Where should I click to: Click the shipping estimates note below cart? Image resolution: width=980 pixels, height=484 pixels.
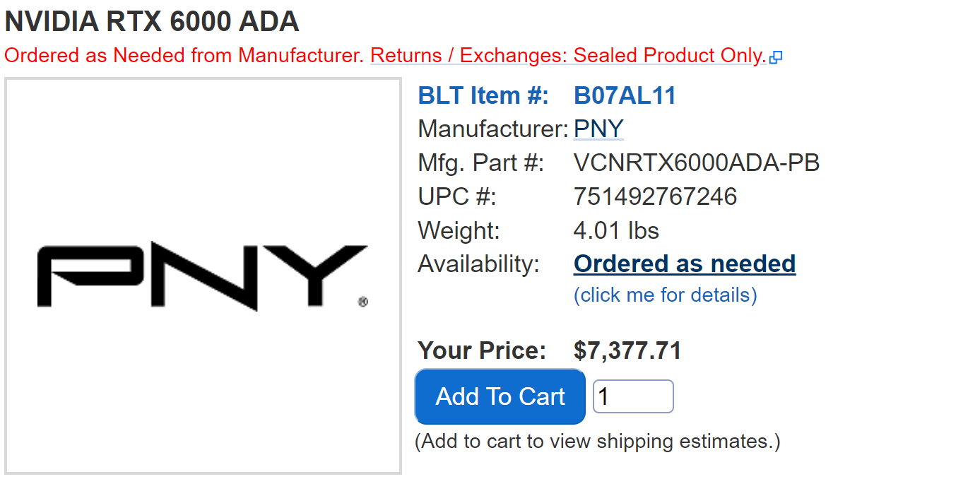(x=597, y=442)
